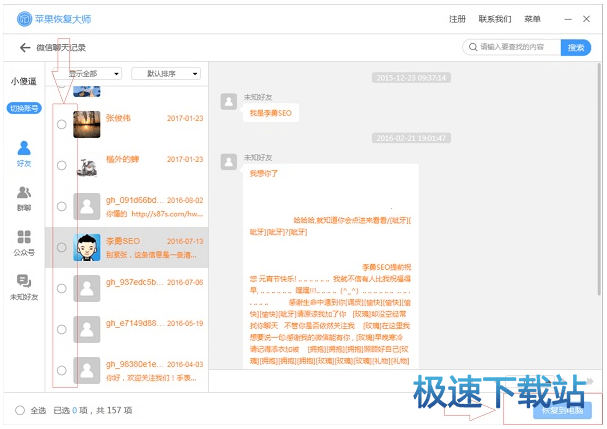607x429 pixels.
Task: Click the chat pane vertical scrollbar
Action: click(599, 179)
